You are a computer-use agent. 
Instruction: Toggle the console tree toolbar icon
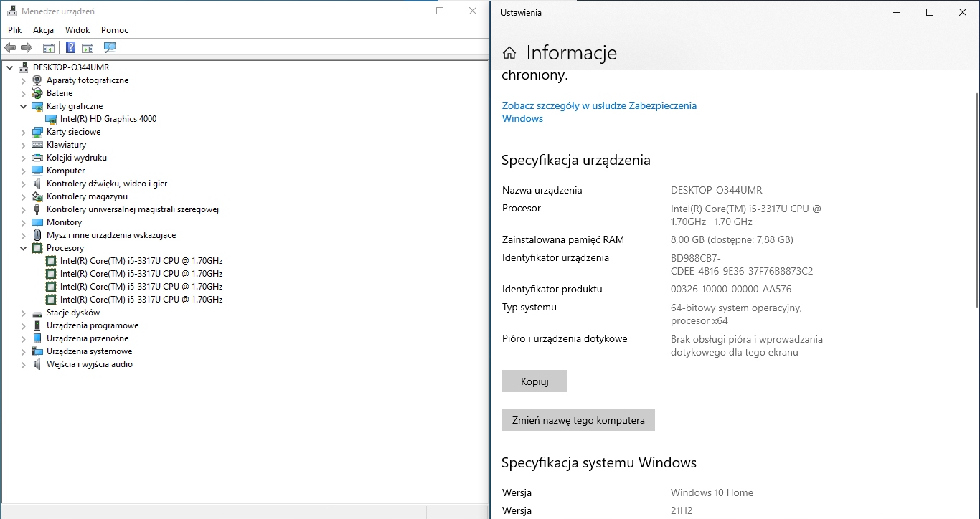[x=48, y=48]
